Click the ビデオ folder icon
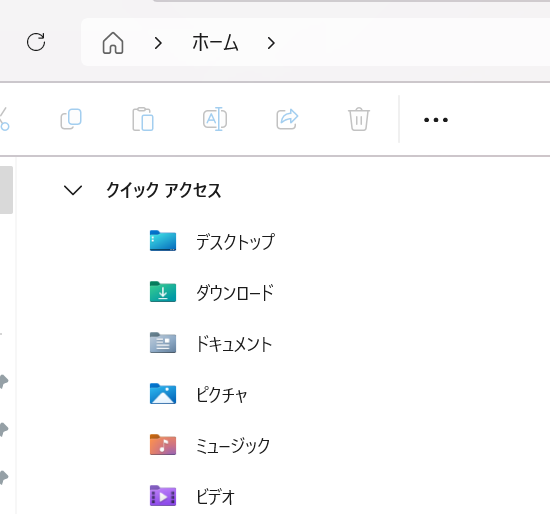The width and height of the screenshot is (550, 514). point(163,496)
